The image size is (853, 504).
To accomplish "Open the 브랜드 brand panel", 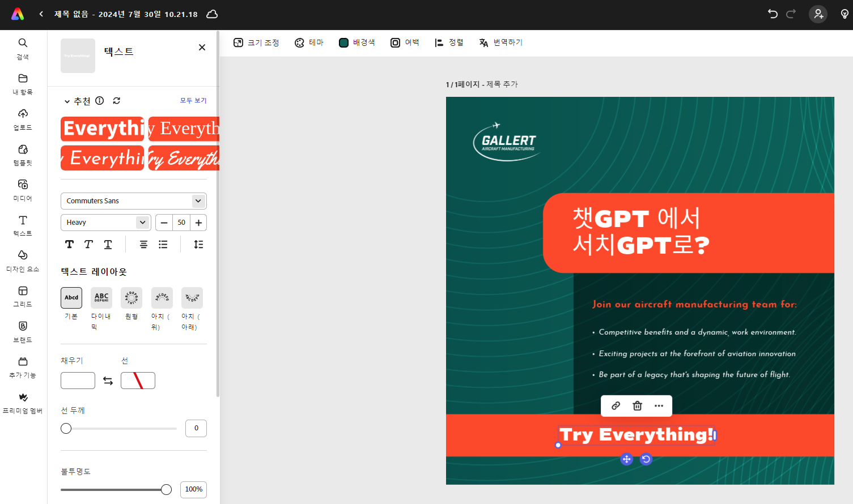I will [x=23, y=332].
